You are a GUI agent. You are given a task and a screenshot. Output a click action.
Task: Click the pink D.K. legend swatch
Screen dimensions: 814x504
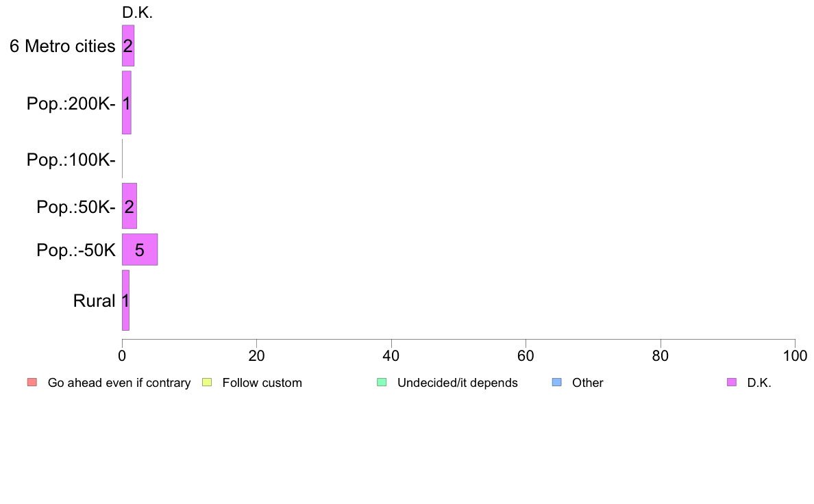(732, 383)
